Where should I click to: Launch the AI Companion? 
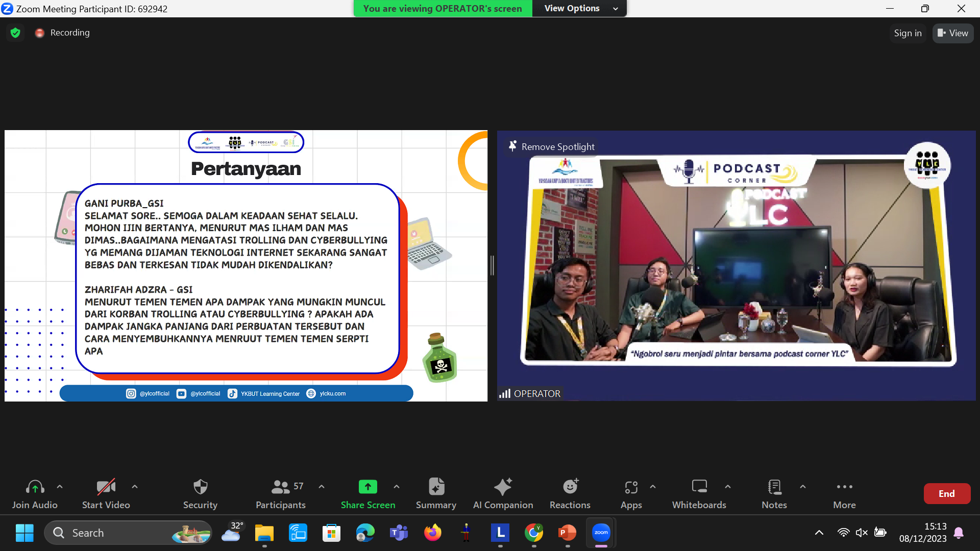click(503, 488)
